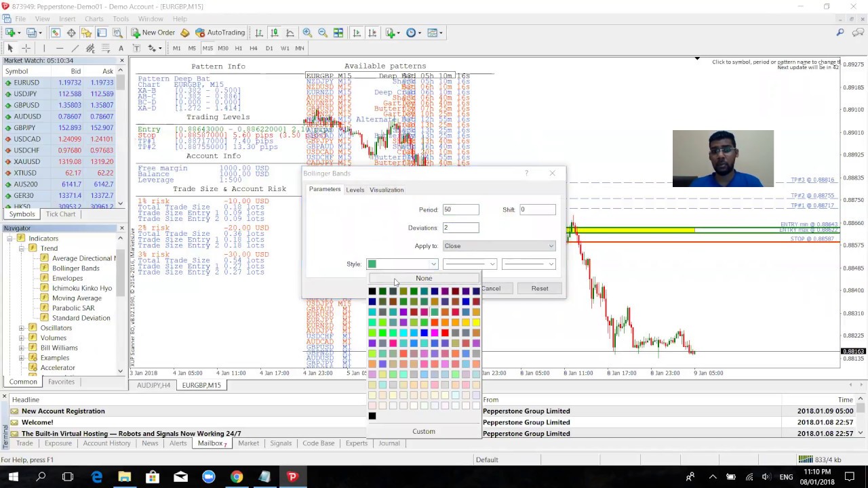The image size is (868, 488).
Task: Open the Tick Chart tab in Market Watch
Action: pyautogui.click(x=60, y=214)
